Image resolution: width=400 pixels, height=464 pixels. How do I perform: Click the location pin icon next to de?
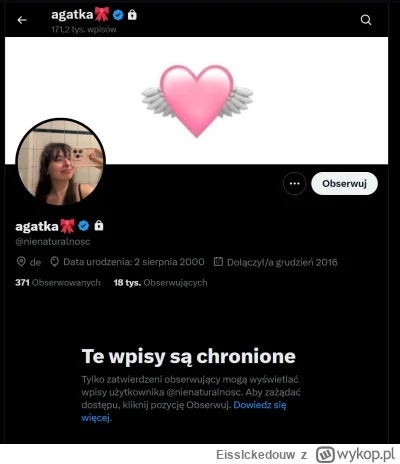click(21, 262)
